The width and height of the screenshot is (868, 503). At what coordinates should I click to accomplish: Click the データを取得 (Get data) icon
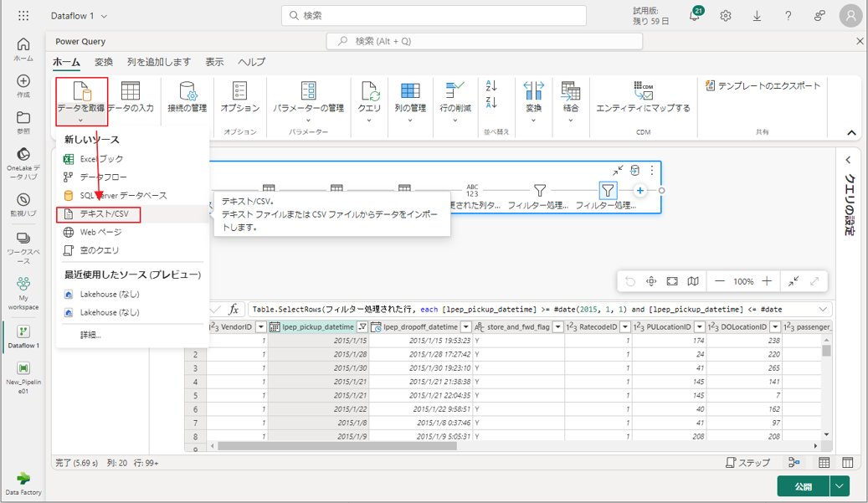(x=81, y=90)
